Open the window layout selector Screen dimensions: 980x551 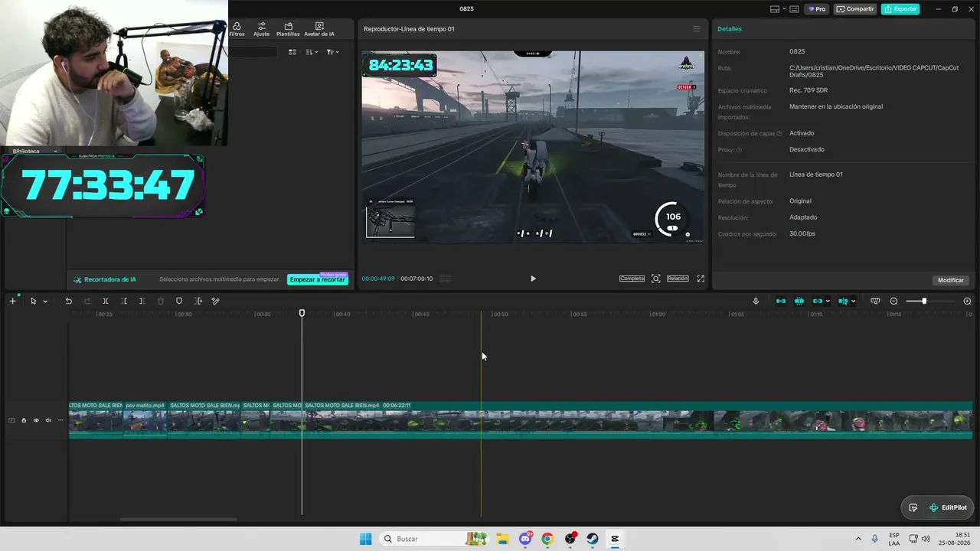click(778, 9)
